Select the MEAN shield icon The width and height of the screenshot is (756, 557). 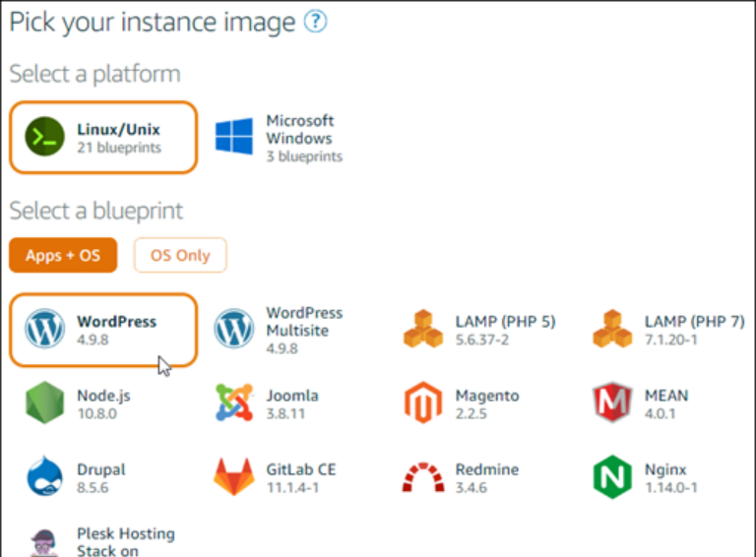coord(612,402)
